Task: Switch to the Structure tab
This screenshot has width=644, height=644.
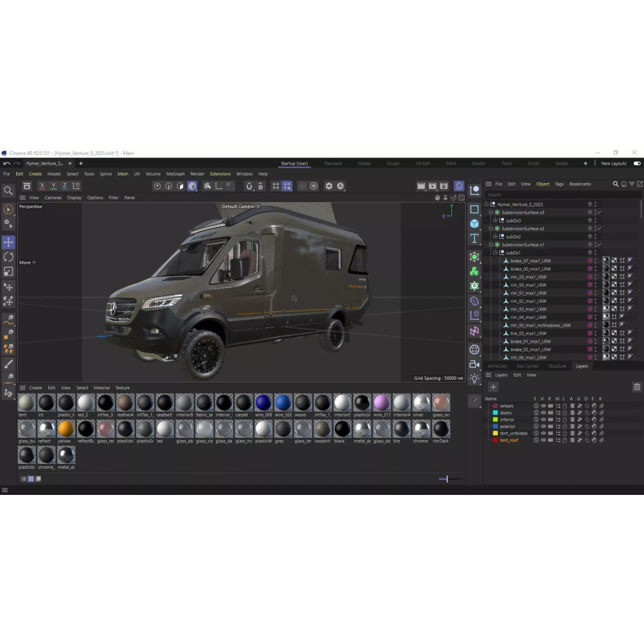Action: tap(558, 366)
